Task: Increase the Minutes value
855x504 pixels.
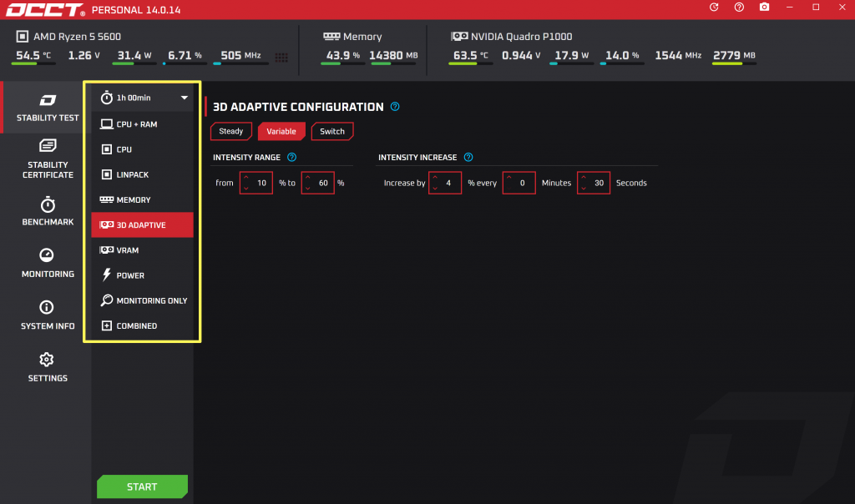Action: click(x=509, y=178)
